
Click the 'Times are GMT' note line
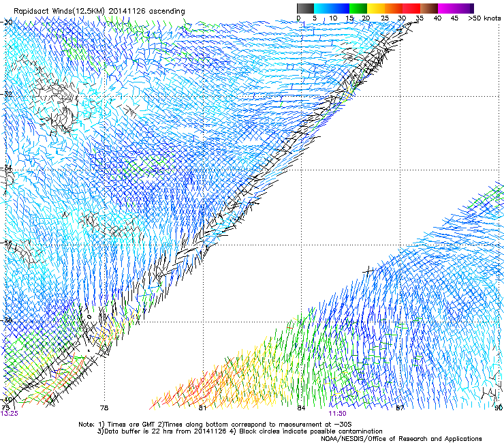[215, 425]
